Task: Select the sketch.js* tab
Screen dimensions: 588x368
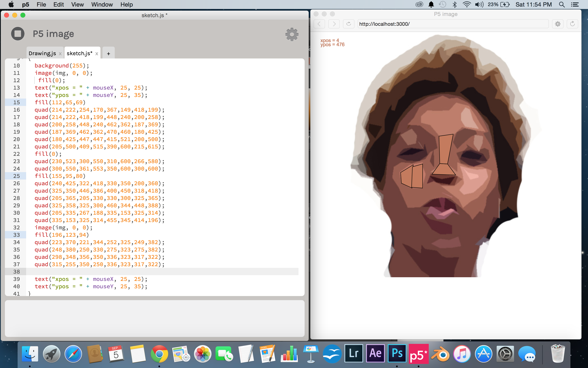Action: (x=79, y=53)
